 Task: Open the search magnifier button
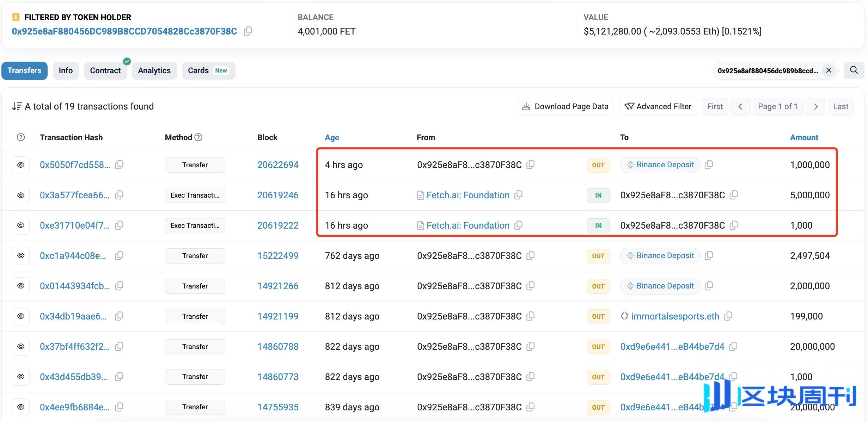(854, 70)
